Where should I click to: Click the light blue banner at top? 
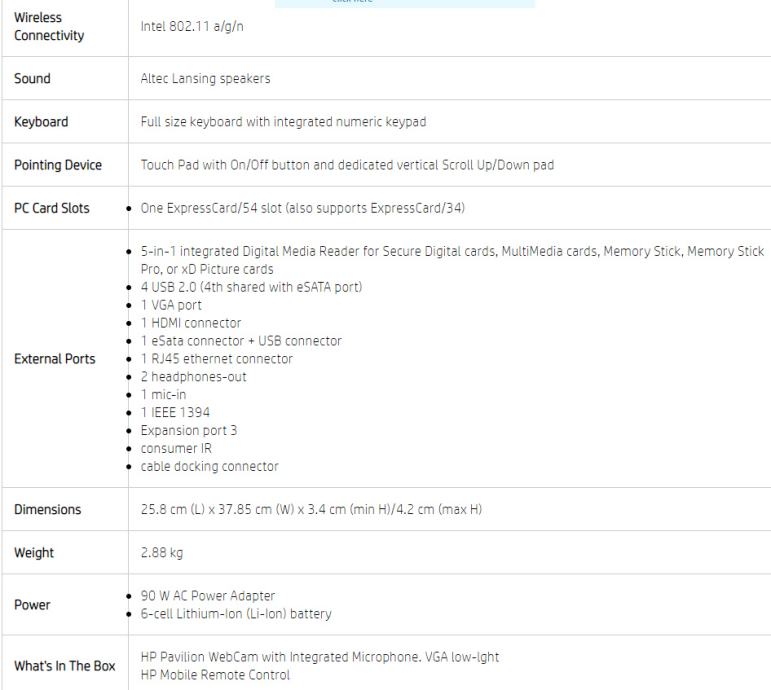[404, 3]
